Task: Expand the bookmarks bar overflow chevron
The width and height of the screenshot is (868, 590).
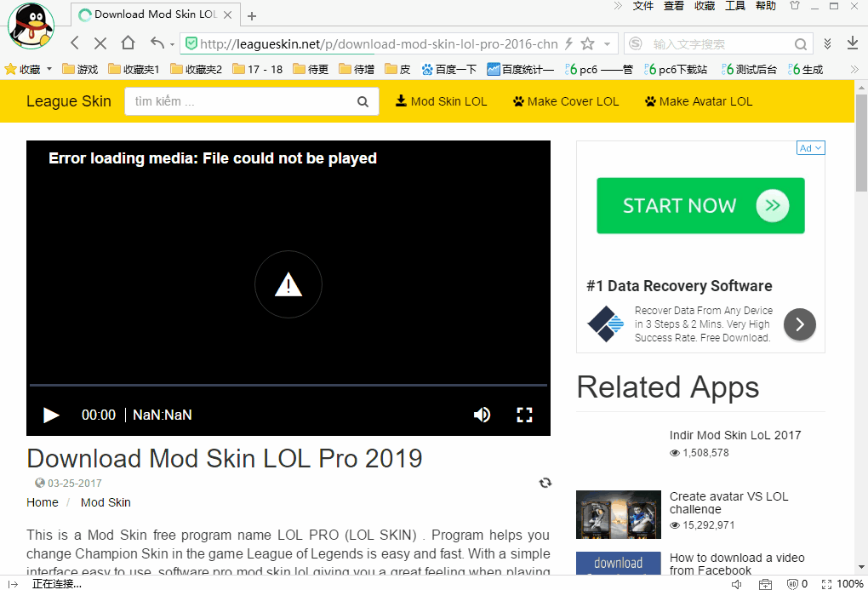Action: click(854, 69)
